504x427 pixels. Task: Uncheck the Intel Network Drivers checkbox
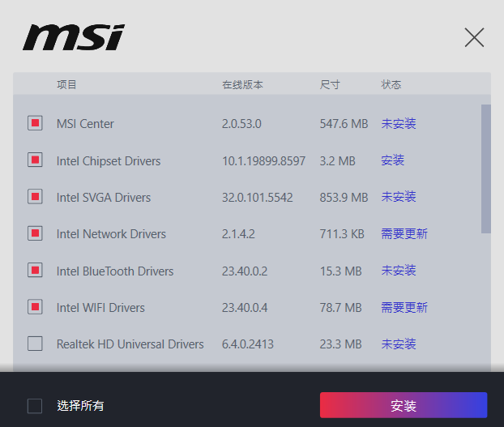[x=35, y=233]
